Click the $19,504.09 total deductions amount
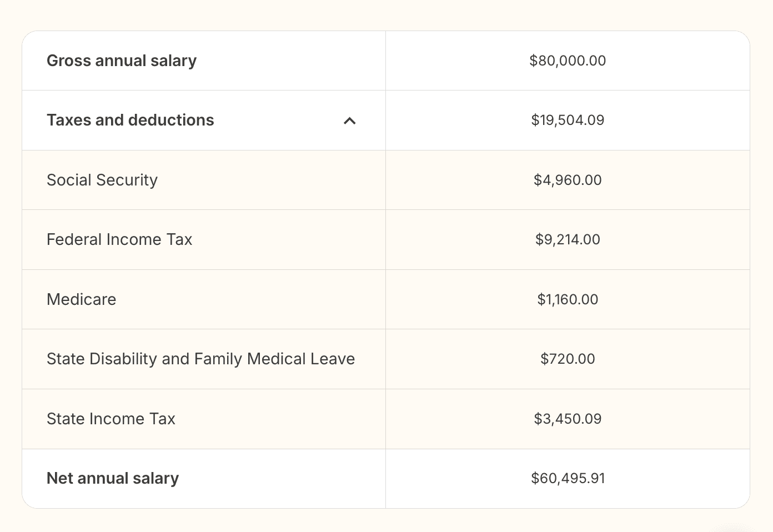This screenshot has height=532, width=773. coord(568,120)
